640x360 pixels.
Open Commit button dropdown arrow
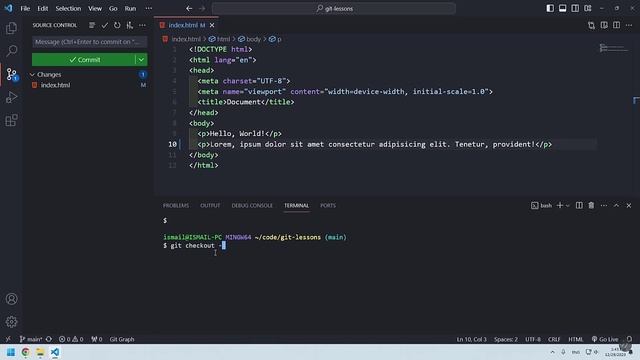tap(141, 60)
